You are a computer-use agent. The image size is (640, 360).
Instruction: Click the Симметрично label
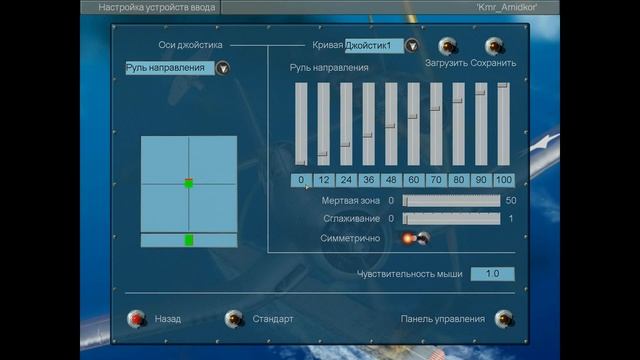coord(350,238)
